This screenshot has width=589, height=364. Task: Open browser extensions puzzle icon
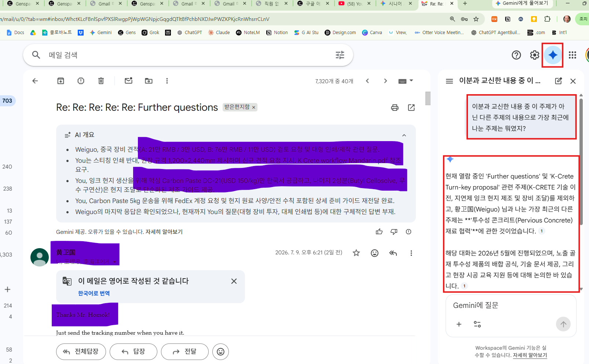tap(547, 19)
